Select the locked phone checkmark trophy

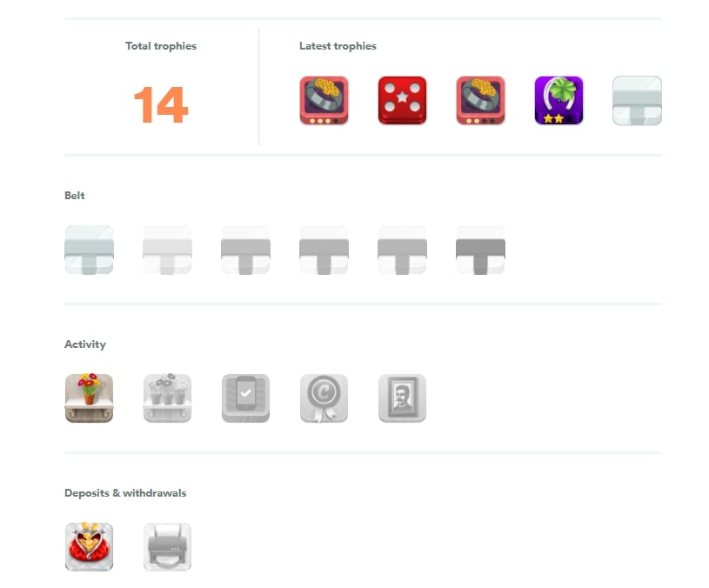(x=245, y=398)
